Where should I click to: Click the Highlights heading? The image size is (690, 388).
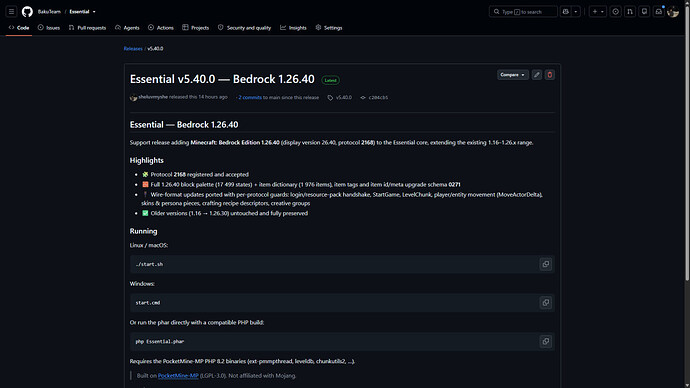(x=147, y=161)
